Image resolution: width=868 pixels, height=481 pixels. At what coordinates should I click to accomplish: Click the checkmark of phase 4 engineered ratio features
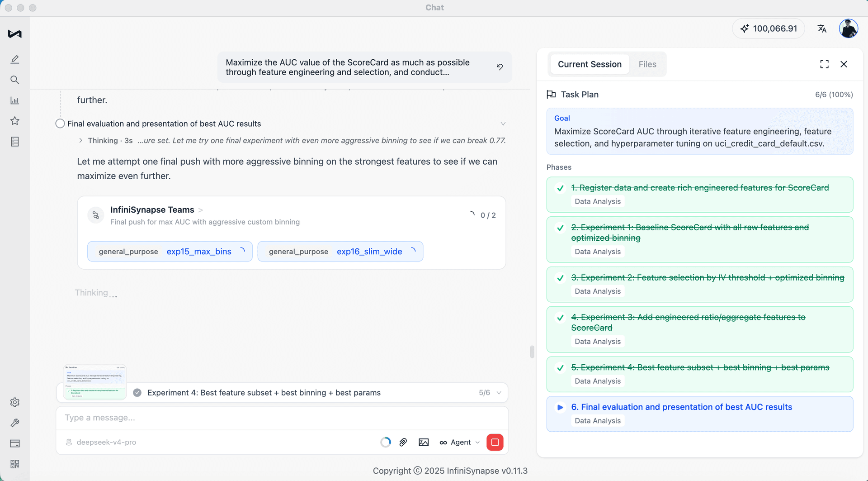560,318
